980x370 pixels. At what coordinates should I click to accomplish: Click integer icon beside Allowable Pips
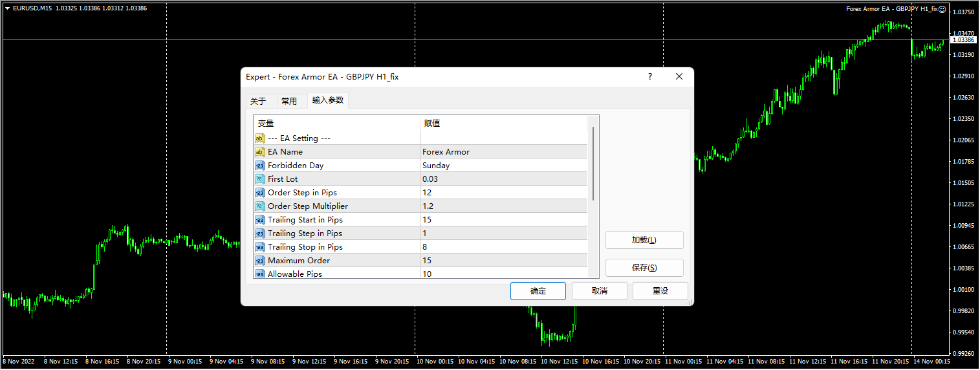(x=260, y=274)
